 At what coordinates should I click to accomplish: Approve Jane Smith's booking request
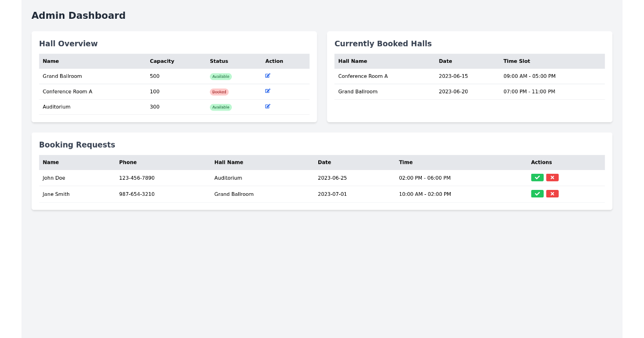537,194
